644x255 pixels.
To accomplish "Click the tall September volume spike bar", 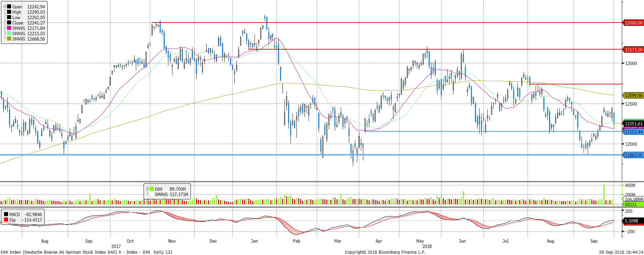I will 604,194.
